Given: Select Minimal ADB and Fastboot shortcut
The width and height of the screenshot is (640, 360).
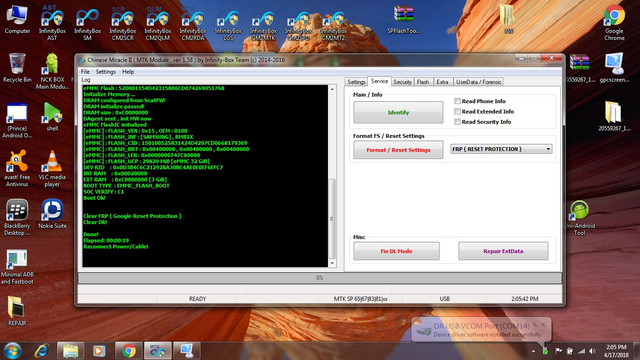Looking at the screenshot, I should point(17,267).
